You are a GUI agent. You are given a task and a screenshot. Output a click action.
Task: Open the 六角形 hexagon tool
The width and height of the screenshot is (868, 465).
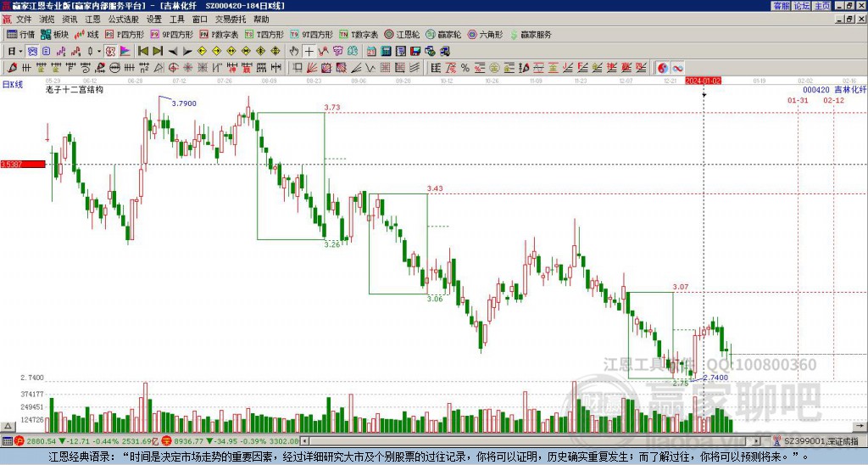click(x=486, y=34)
